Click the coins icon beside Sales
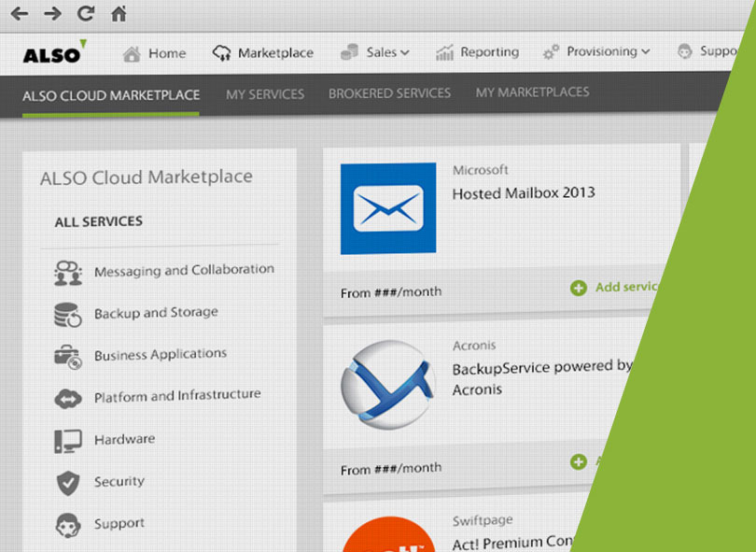756x552 pixels. click(350, 52)
